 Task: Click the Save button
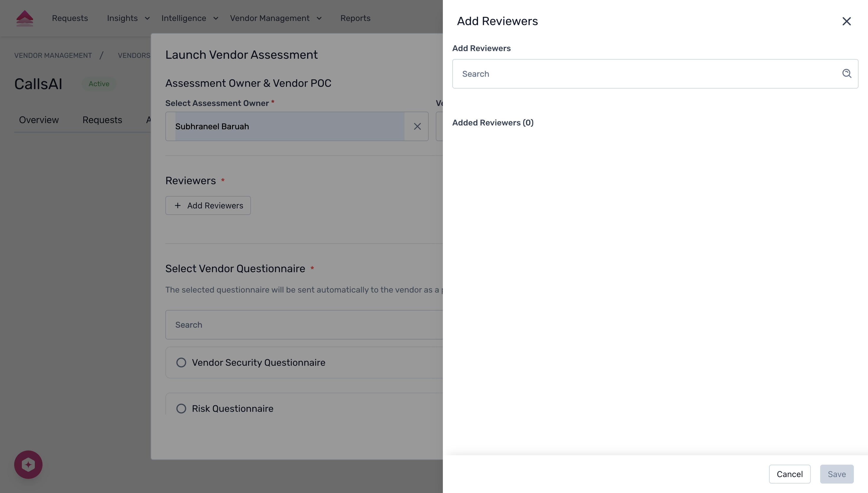click(x=836, y=474)
